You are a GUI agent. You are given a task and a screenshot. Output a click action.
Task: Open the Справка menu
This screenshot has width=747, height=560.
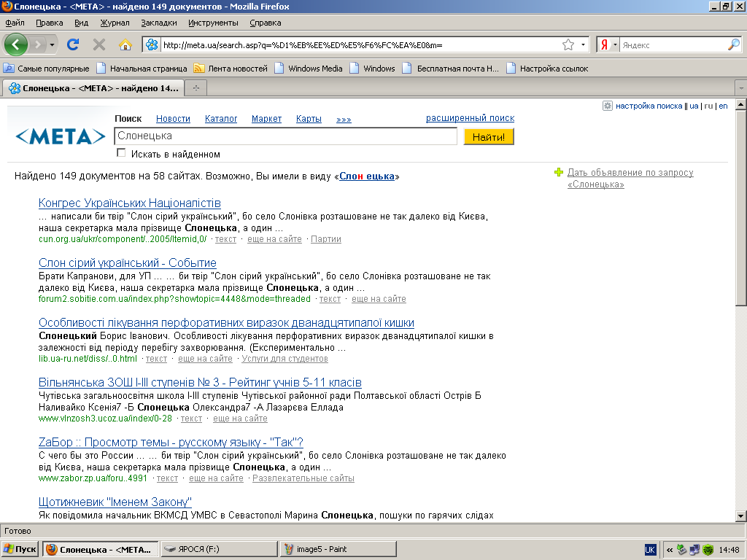(266, 23)
